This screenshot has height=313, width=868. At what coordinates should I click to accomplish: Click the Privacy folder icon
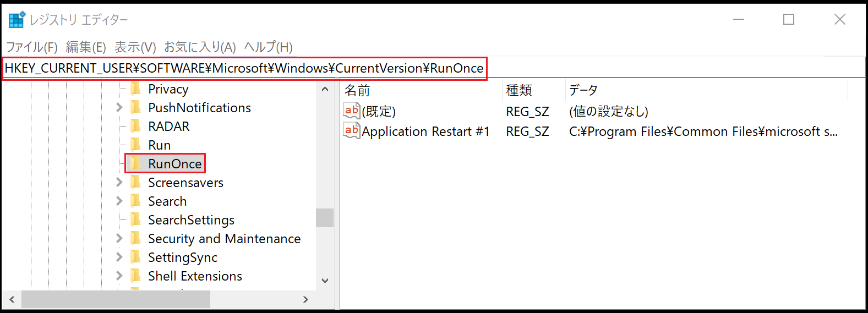click(x=136, y=89)
